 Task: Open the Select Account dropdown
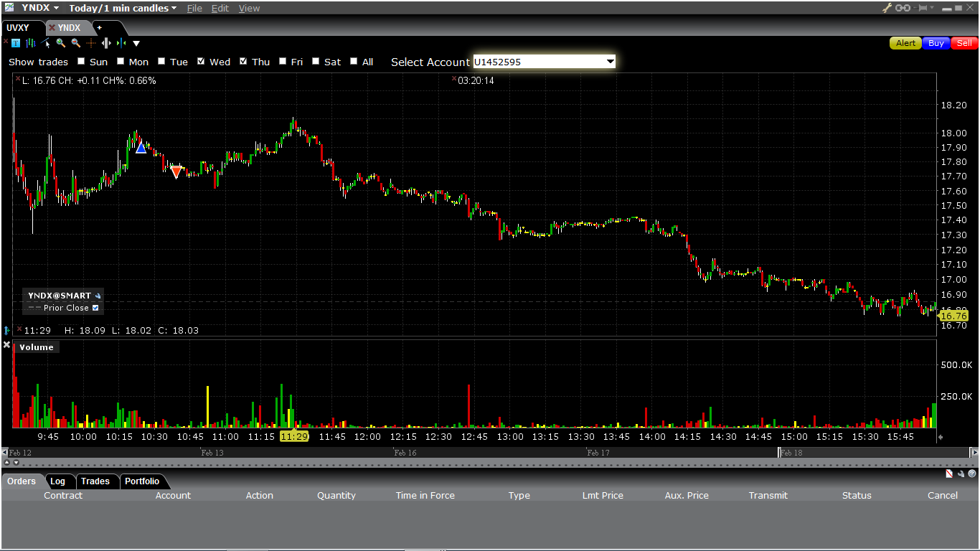[611, 62]
